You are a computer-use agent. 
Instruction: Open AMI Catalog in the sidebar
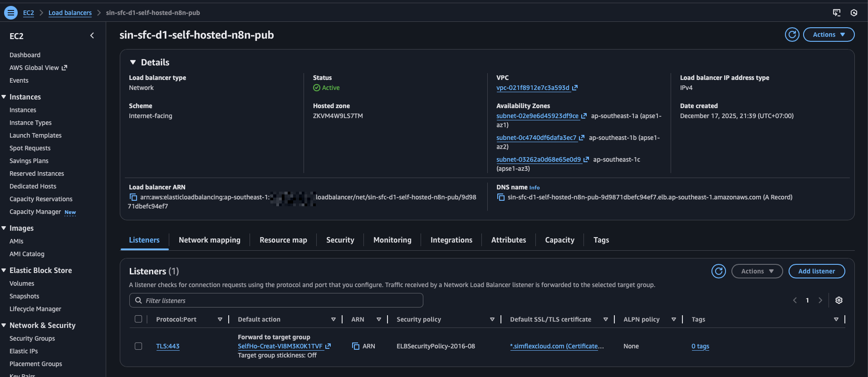tap(27, 254)
